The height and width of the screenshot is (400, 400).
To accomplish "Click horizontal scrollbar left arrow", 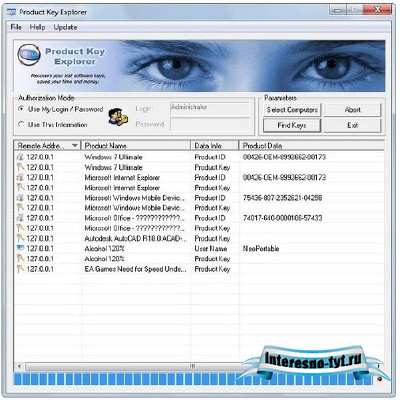I will click(x=19, y=366).
